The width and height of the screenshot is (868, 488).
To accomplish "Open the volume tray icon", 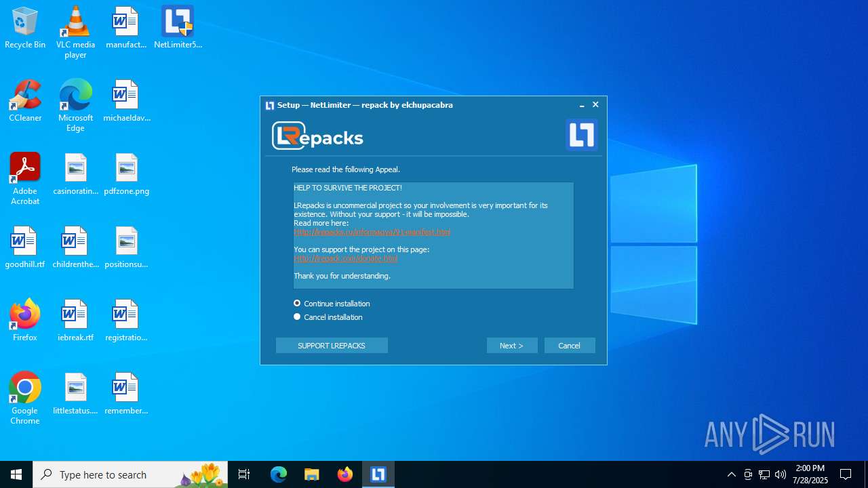I will point(781,474).
